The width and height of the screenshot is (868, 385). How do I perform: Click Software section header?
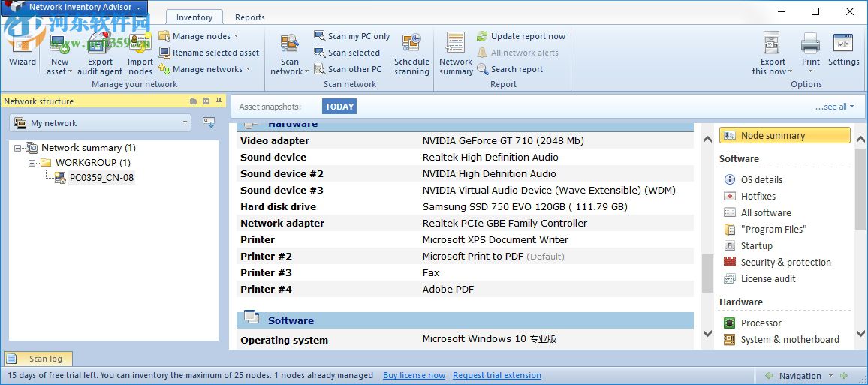(x=465, y=321)
